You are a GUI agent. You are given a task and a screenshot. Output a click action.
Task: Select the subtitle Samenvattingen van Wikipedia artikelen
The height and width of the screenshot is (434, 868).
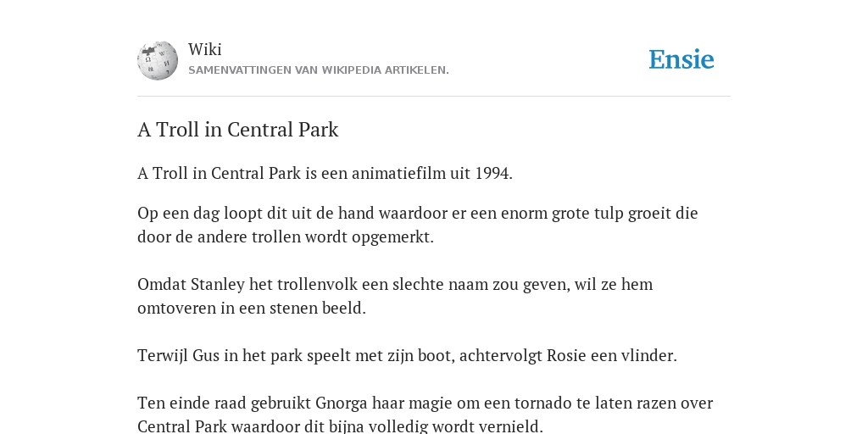(319, 70)
